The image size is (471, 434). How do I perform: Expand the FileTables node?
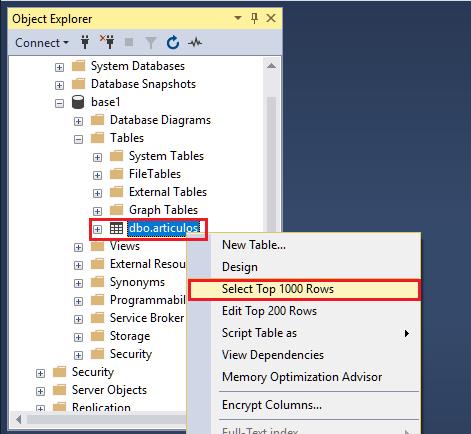tap(97, 175)
